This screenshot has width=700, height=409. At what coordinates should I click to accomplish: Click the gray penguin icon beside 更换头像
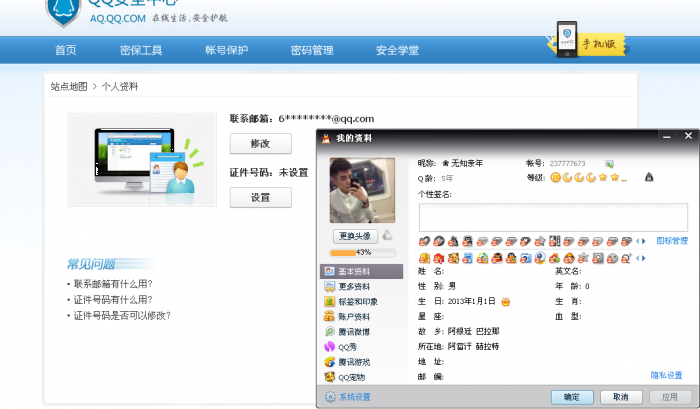[388, 235]
